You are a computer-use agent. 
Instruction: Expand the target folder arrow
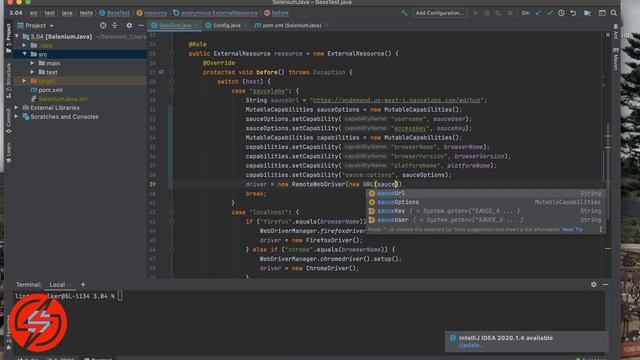tap(24, 81)
